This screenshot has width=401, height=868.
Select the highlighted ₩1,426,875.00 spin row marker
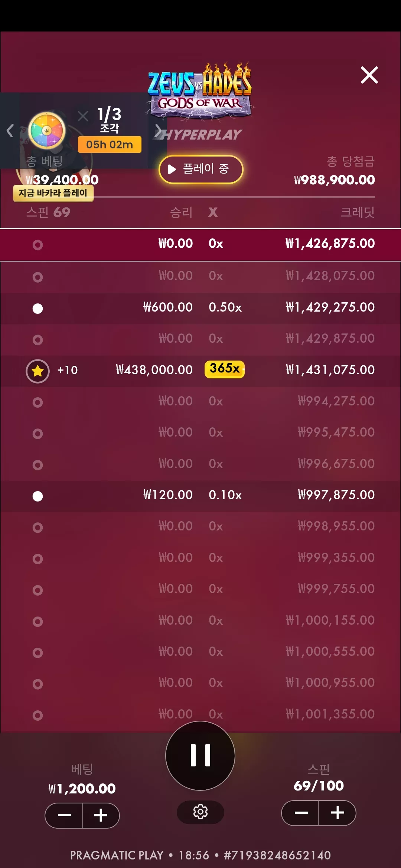tap(38, 245)
